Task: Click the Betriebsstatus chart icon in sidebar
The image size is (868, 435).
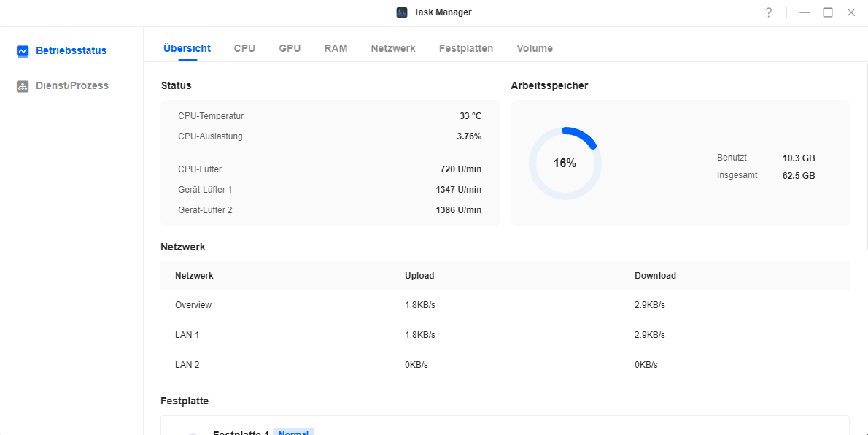Action: 23,51
